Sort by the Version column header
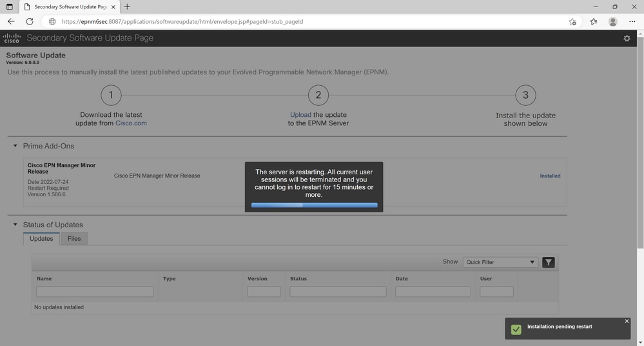 point(257,278)
